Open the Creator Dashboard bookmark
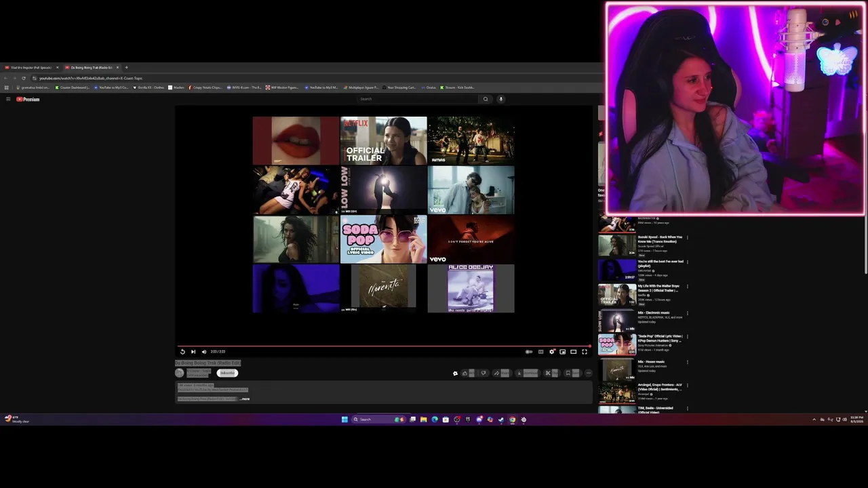Viewport: 868px width, 488px height. click(73, 87)
